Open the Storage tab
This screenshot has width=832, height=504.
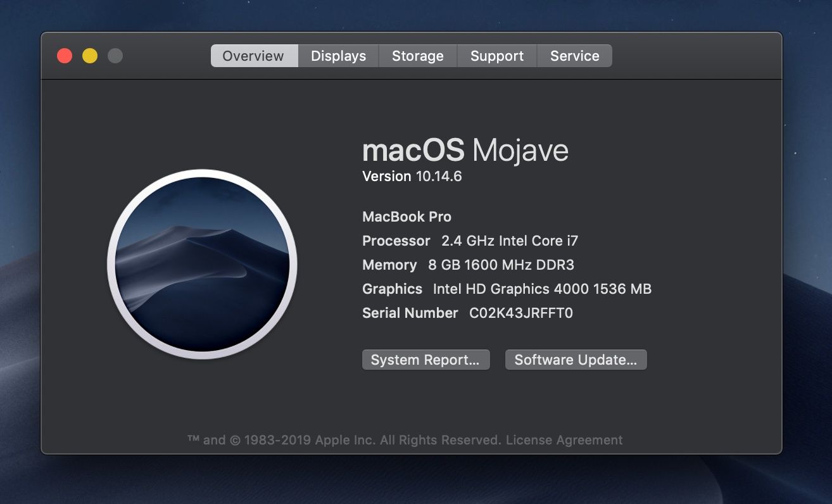tap(417, 56)
